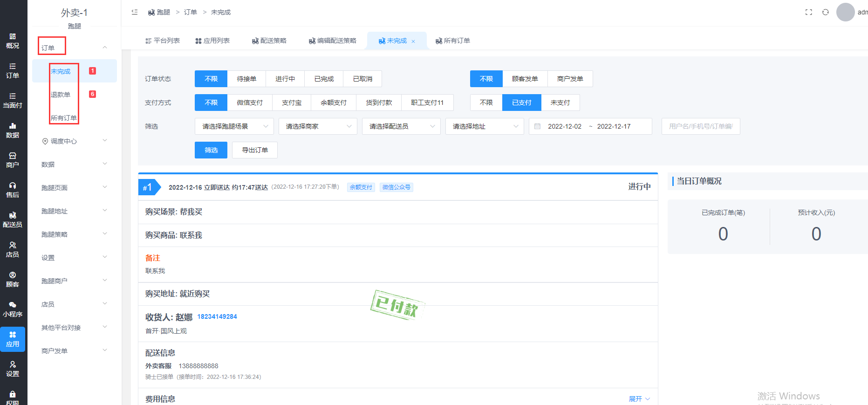The height and width of the screenshot is (405, 868).
Task: Open the 小程序 mini-program sidebar icon
Action: (13, 309)
